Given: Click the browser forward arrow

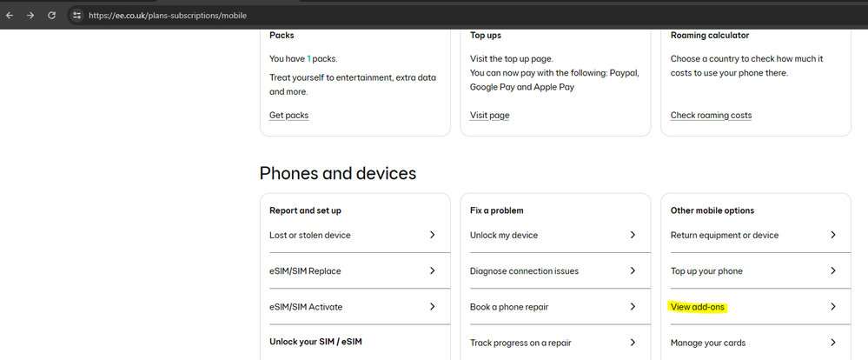Looking at the screenshot, I should pos(30,15).
